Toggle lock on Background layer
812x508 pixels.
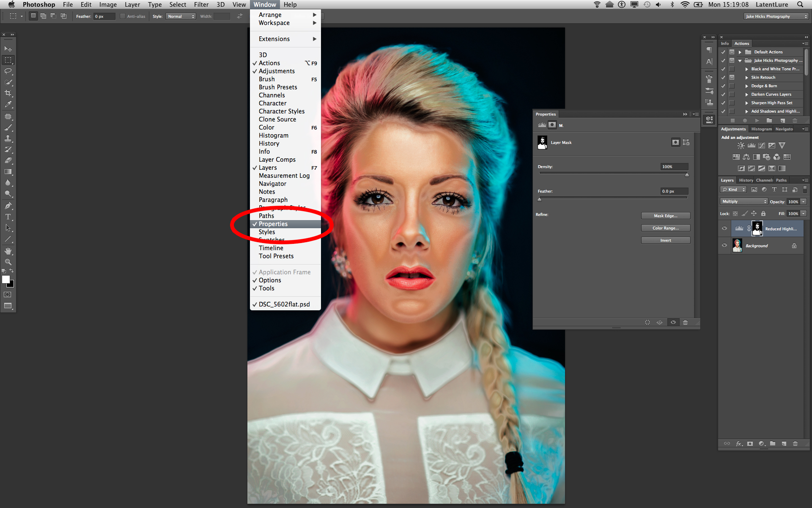tap(794, 245)
